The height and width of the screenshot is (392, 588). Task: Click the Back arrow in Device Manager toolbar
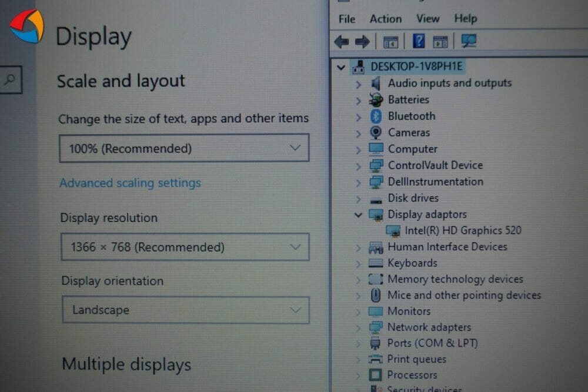click(342, 41)
